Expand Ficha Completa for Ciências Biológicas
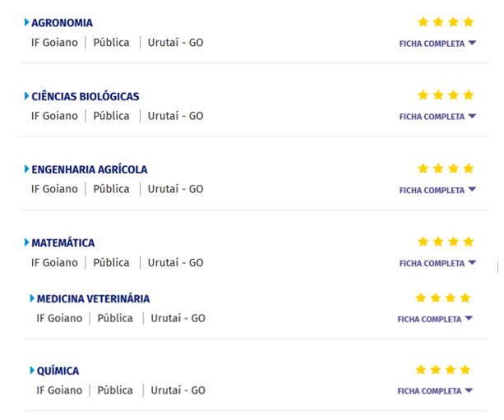Image resolution: width=504 pixels, height=420 pixels. (437, 117)
